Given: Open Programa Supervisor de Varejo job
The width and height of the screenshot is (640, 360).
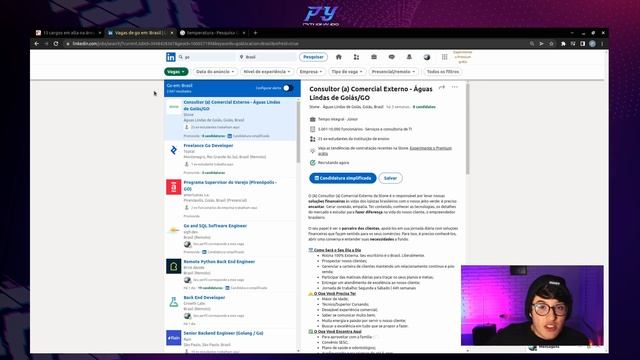Looking at the screenshot, I should [230, 185].
